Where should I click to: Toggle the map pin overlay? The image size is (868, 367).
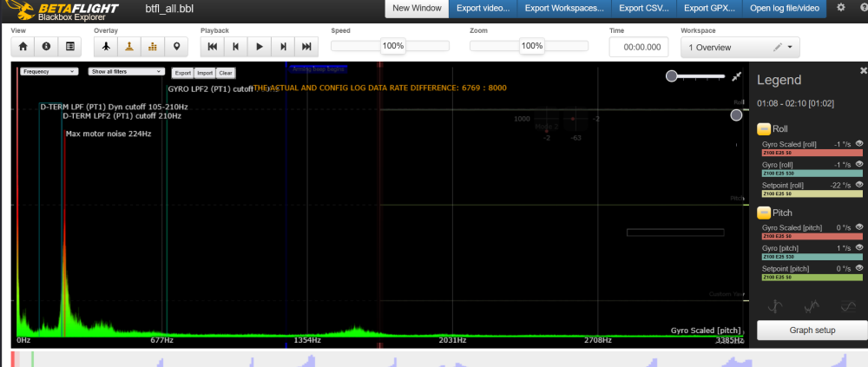177,46
